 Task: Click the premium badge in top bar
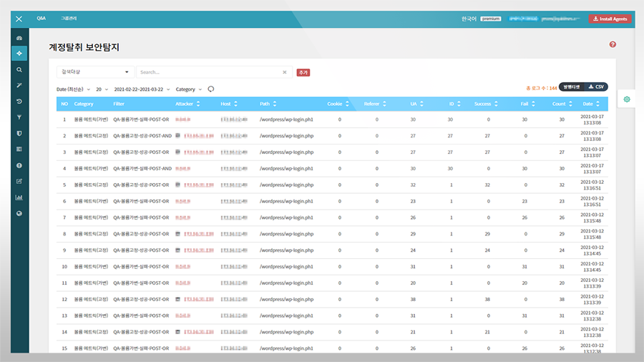coord(491,19)
